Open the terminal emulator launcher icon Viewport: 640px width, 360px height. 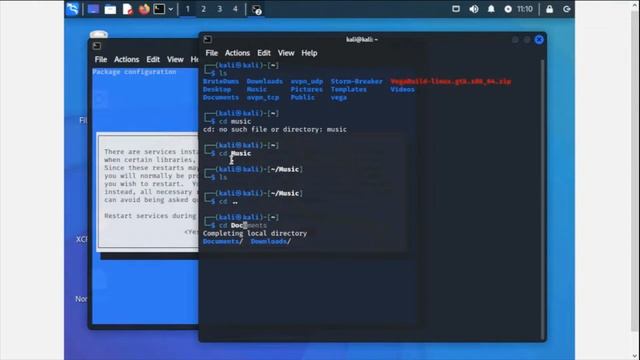click(159, 9)
